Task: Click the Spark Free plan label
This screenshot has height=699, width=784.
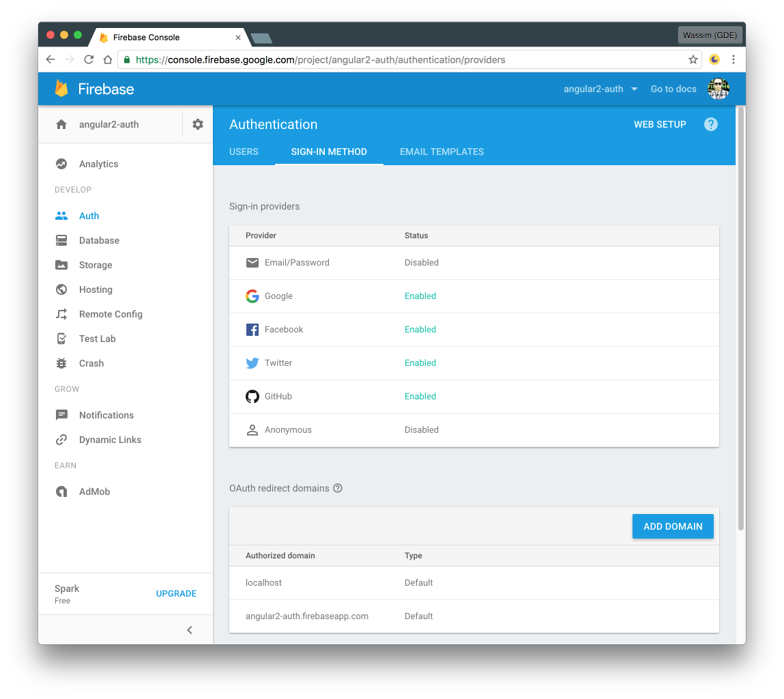Action: pyautogui.click(x=67, y=593)
